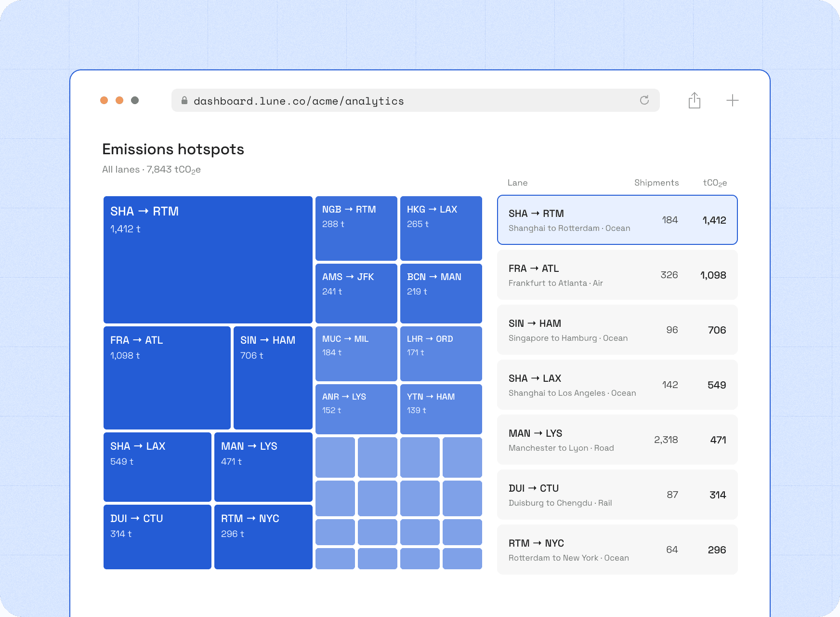Select the SIN → HAM treemap tile

273,377
